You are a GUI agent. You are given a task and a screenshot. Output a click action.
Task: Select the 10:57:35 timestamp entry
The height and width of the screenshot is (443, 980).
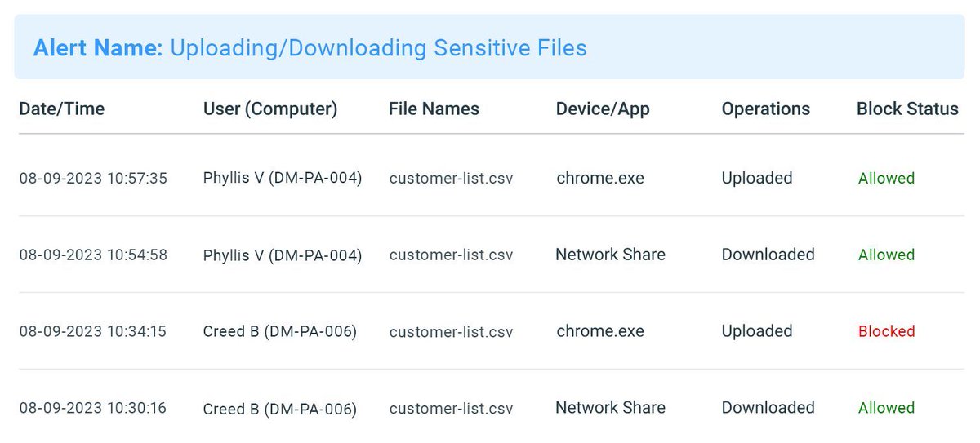[x=93, y=178]
